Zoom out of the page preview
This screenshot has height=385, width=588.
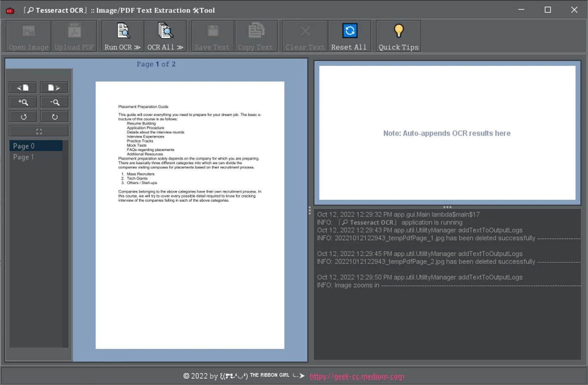[x=54, y=102]
